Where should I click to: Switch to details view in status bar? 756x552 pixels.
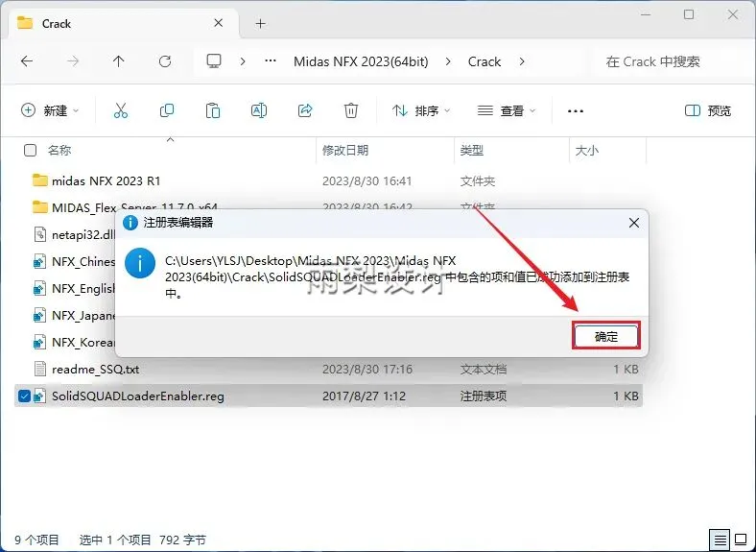720,540
